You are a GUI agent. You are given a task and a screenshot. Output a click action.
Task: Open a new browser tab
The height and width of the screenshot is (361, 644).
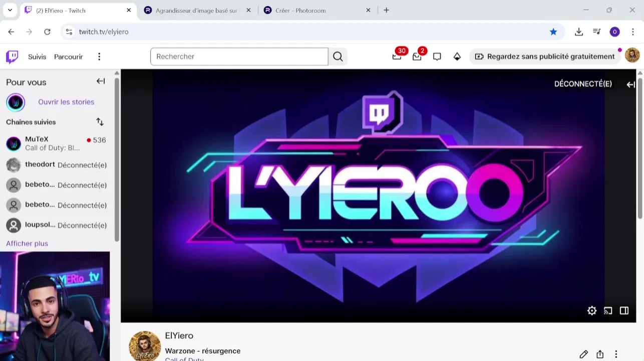point(386,10)
